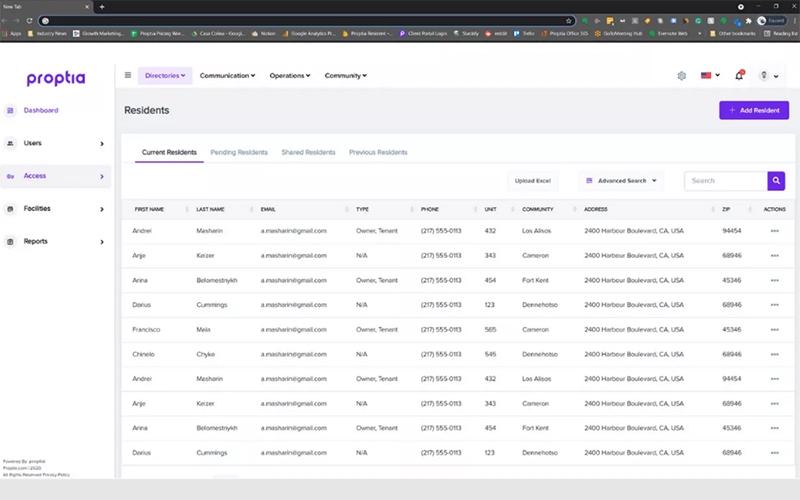The width and height of the screenshot is (800, 500).
Task: Open the language flag dropdown
Action: coord(710,75)
